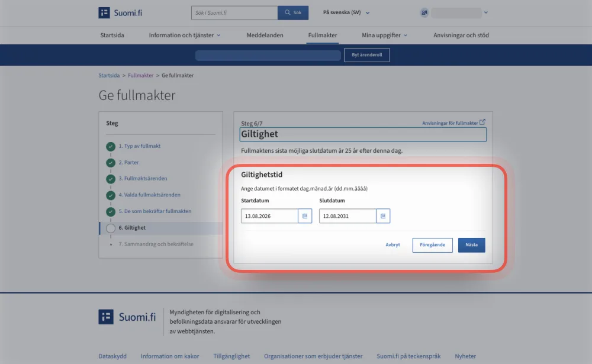Image resolution: width=592 pixels, height=364 pixels.
Task: Go to step 4. Valda fullmaktsärenden
Action: (150, 195)
